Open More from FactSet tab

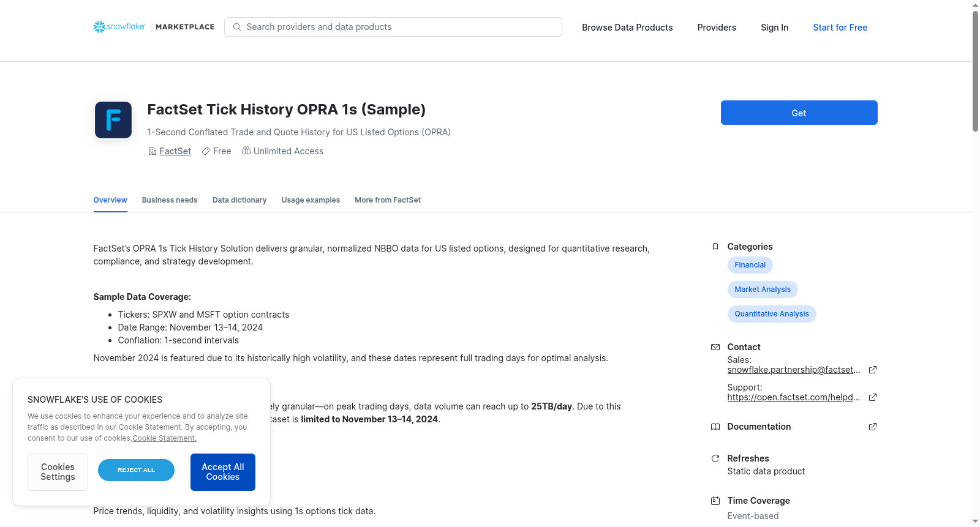tap(388, 200)
